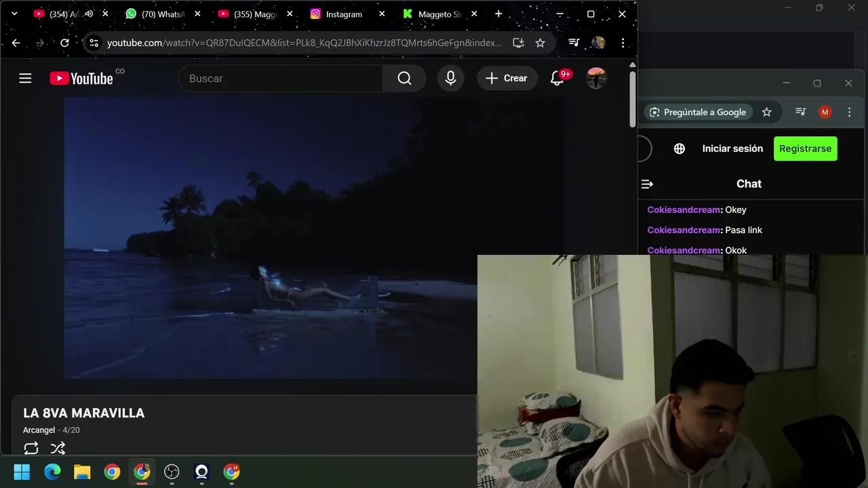Reload the YouTube page

tap(64, 43)
